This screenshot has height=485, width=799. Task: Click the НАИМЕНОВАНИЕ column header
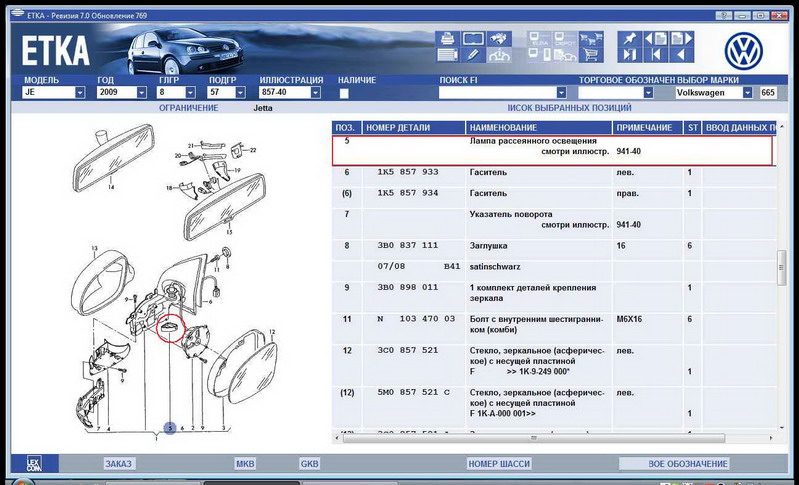(x=539, y=128)
